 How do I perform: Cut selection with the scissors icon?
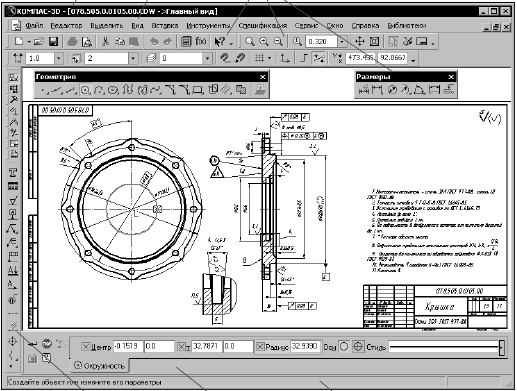[x=105, y=41]
